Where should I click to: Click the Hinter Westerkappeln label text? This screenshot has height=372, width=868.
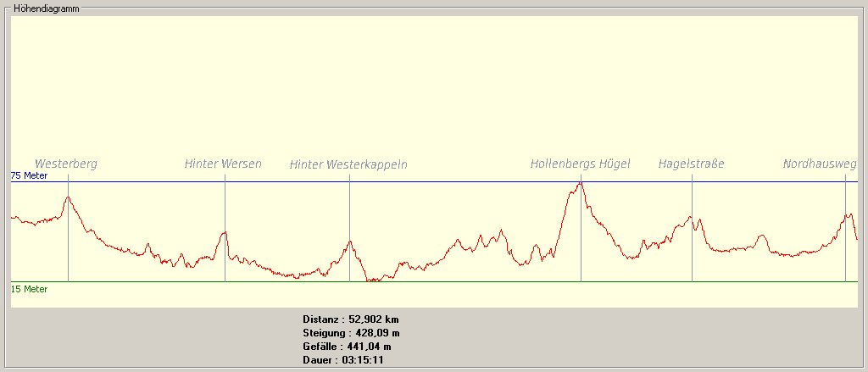click(348, 164)
